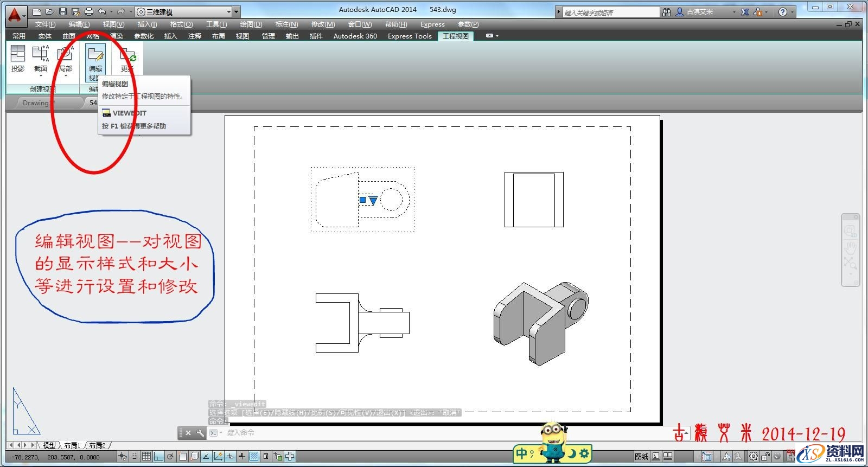Click the Save icon in quick access toolbar
The image size is (868, 467).
[x=63, y=11]
